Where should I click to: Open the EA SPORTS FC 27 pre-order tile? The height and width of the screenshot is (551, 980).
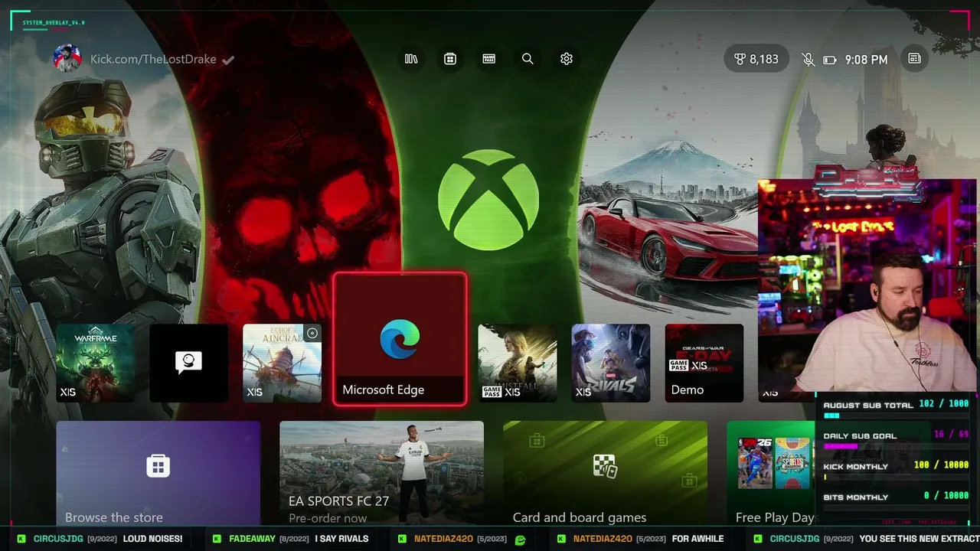[x=381, y=474]
